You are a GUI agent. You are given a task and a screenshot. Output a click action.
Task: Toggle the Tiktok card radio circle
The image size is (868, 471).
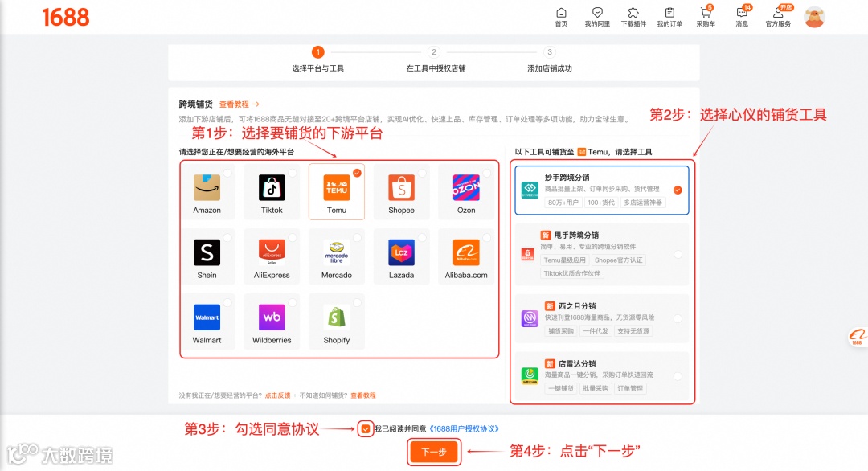(293, 173)
